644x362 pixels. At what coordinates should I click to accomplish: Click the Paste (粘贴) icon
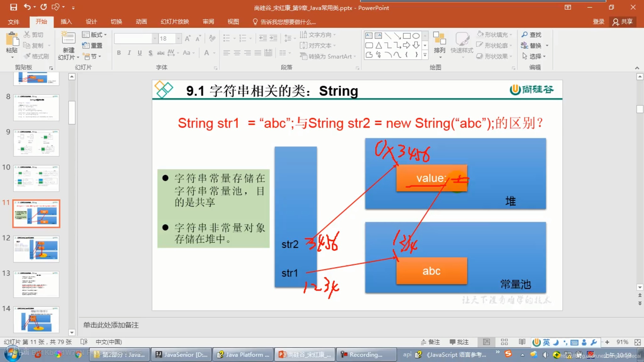[x=12, y=39]
